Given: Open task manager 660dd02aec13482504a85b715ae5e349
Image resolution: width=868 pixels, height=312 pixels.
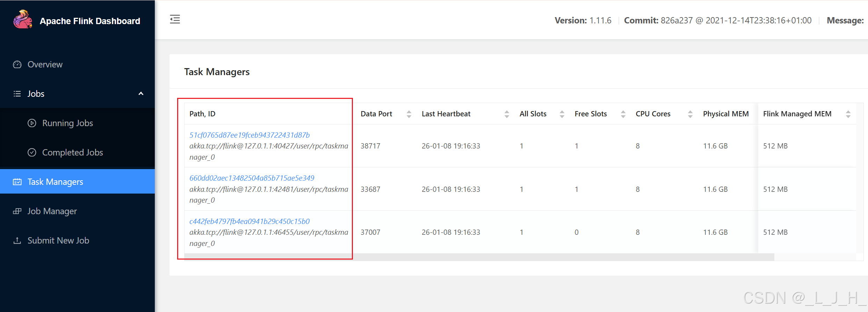Looking at the screenshot, I should (252, 178).
